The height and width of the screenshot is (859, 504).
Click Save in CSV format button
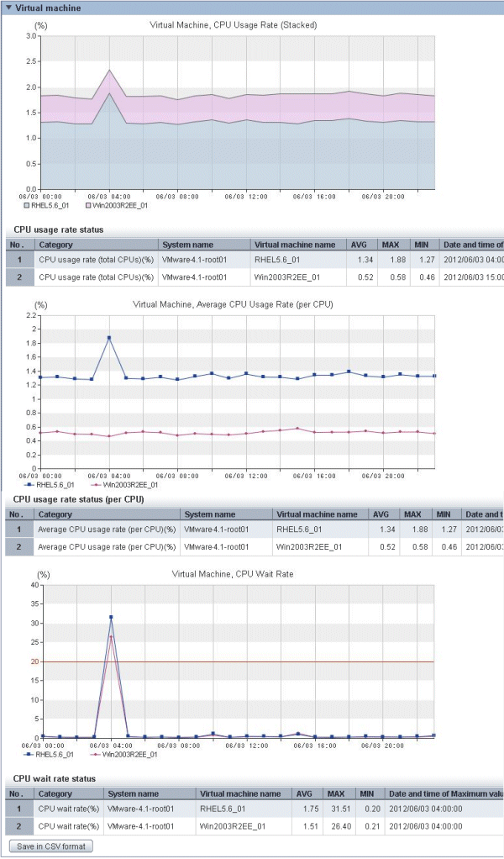(51, 846)
